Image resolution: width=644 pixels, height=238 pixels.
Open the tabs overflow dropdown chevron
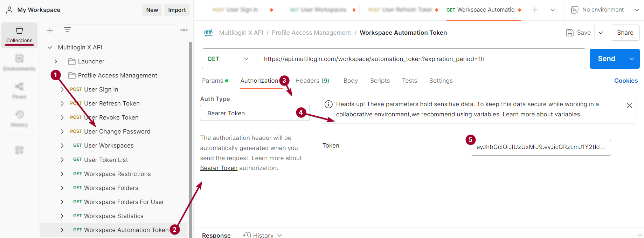point(553,10)
